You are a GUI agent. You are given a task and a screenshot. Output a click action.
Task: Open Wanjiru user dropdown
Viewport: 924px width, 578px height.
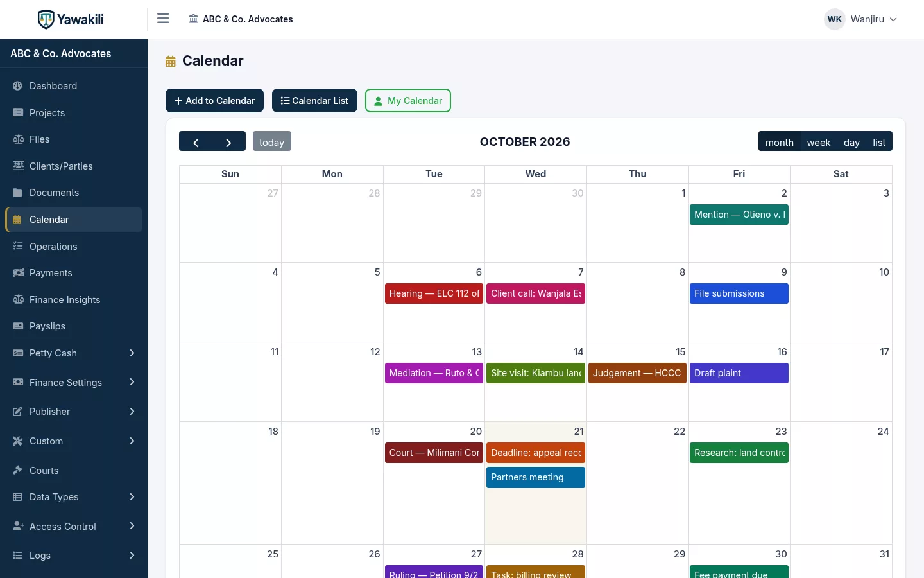point(861,19)
